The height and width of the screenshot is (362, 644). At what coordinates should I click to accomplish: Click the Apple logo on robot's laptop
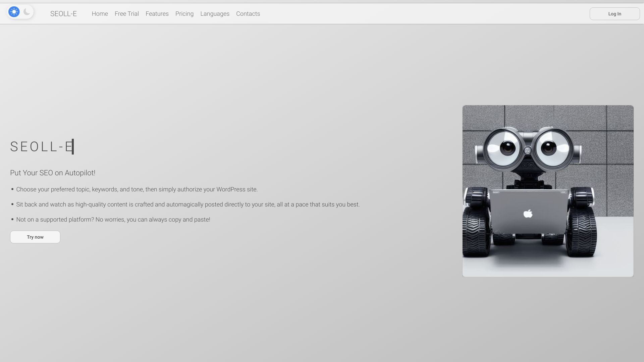coord(528,214)
